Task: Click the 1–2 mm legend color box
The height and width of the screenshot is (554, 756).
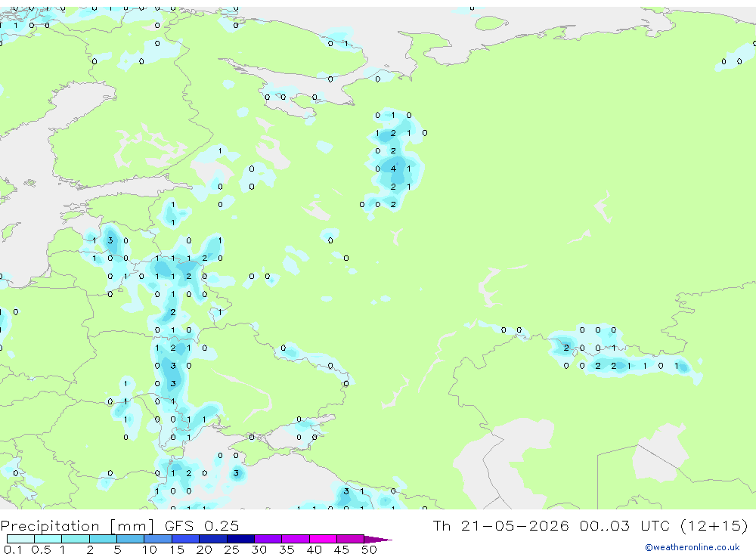Action: (x=76, y=539)
